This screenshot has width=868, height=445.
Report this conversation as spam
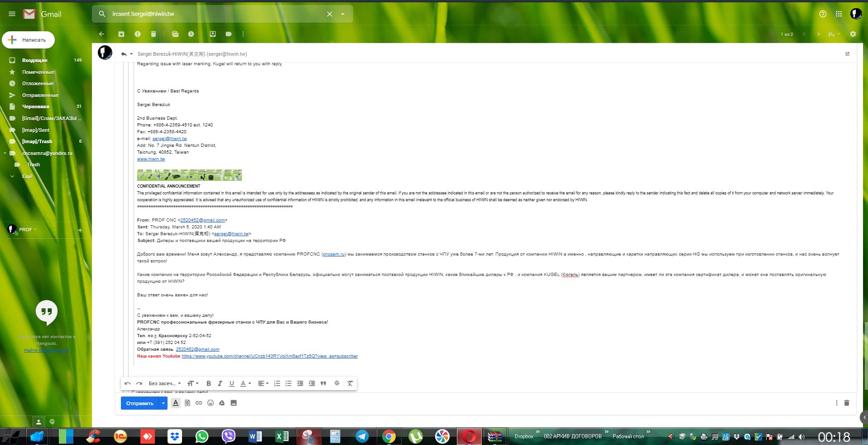point(138,34)
